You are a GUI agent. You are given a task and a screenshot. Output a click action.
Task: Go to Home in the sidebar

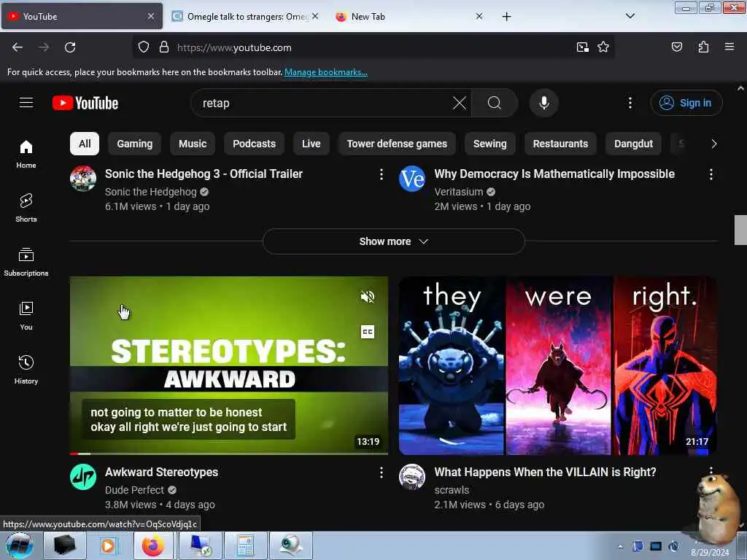coord(26,155)
